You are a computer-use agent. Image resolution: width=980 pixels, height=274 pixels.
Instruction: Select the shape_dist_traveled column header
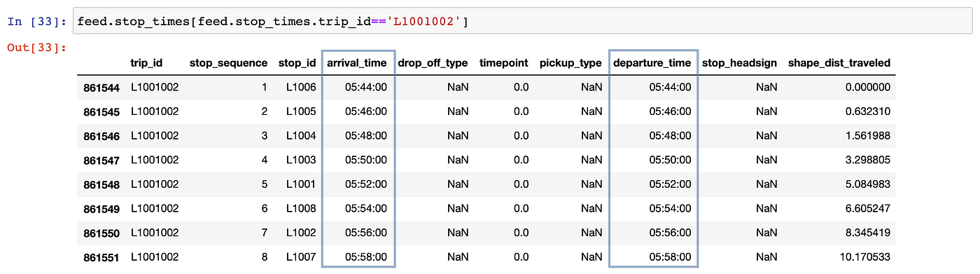(x=839, y=63)
